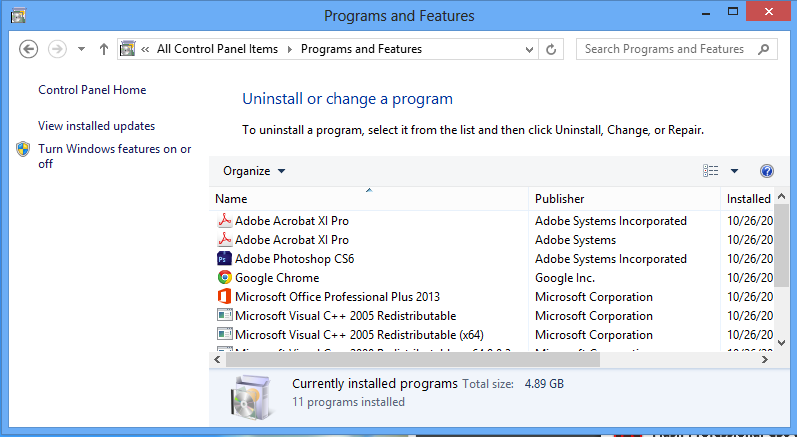Select Microsoft Visual C++ 2005 Redistributable icon
Screen dimensions: 797x437
pos(224,315)
